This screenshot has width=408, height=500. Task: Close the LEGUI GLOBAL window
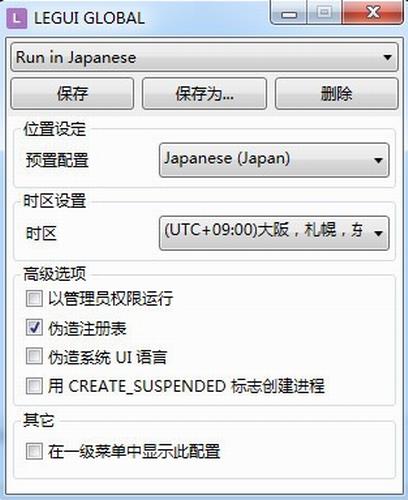point(372,13)
